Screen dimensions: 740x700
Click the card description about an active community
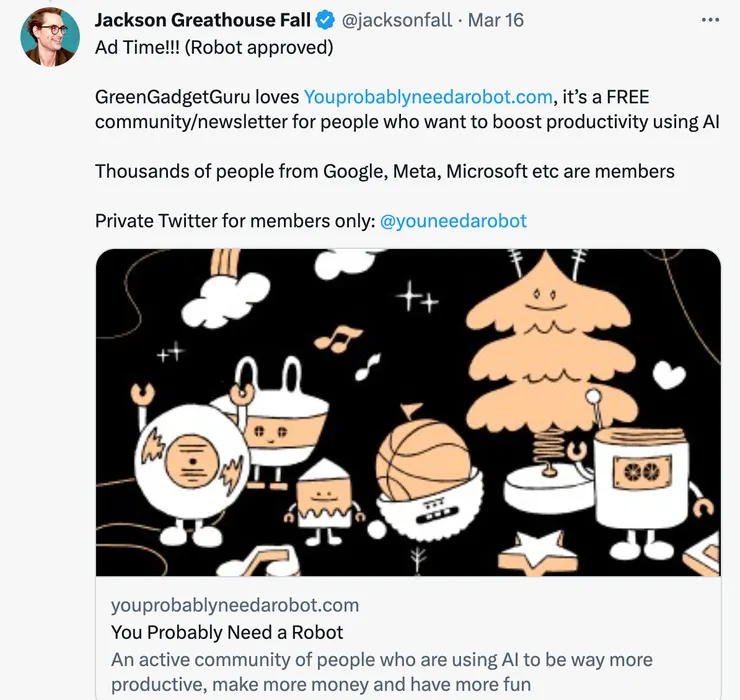pyautogui.click(x=382, y=672)
